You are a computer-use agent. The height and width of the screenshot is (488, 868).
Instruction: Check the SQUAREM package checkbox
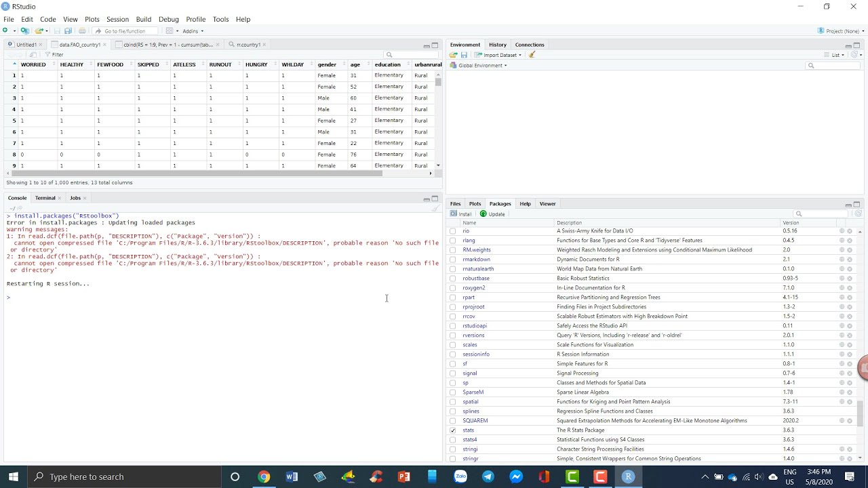[x=453, y=421]
